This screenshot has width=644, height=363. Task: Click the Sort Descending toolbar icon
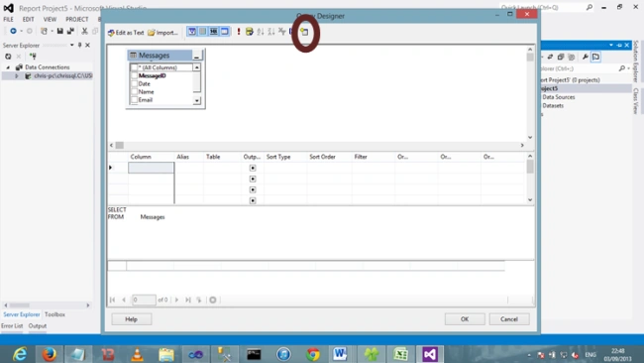click(x=271, y=32)
